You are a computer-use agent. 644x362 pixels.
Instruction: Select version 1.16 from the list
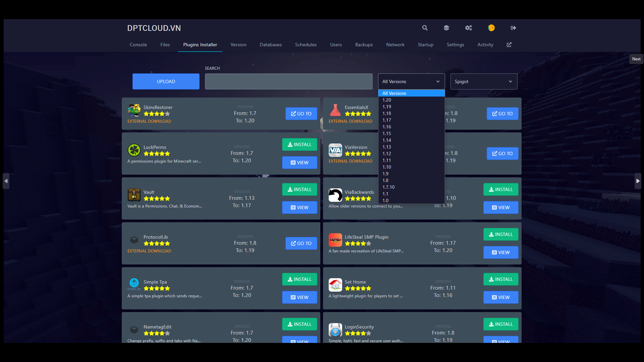387,127
